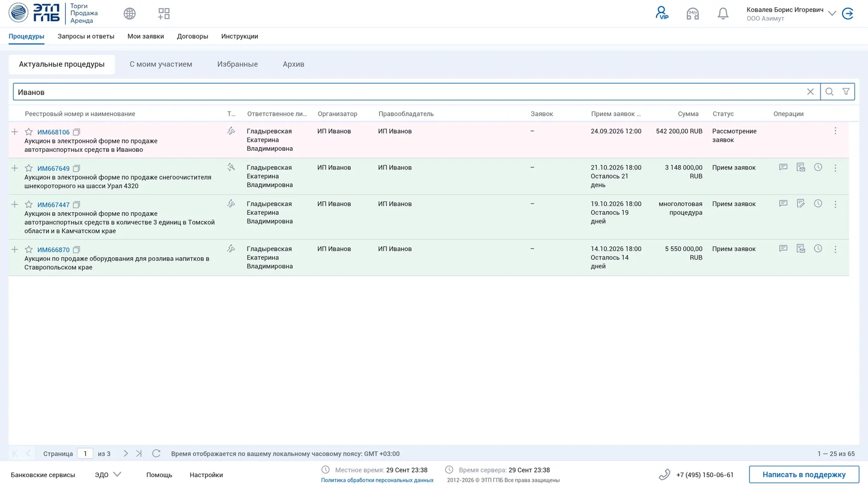Open procedure link ИМ667447
868x488 pixels.
pos(53,205)
